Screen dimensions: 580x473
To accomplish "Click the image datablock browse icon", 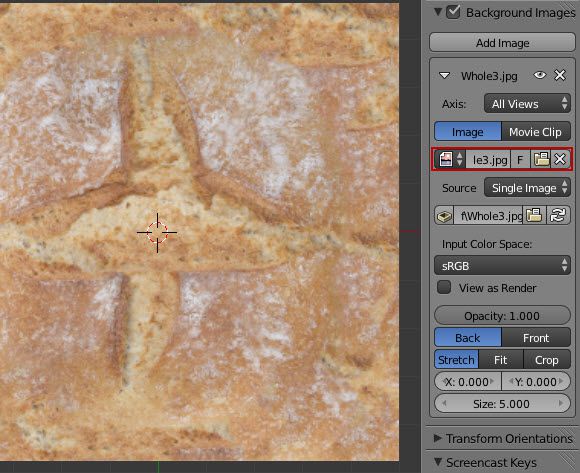I will pyautogui.click(x=450, y=159).
